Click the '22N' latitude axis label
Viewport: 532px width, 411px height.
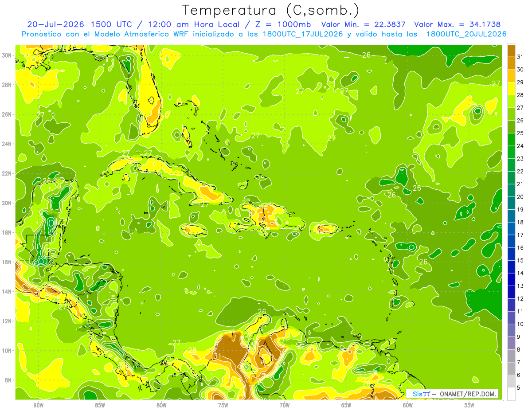click(7, 173)
